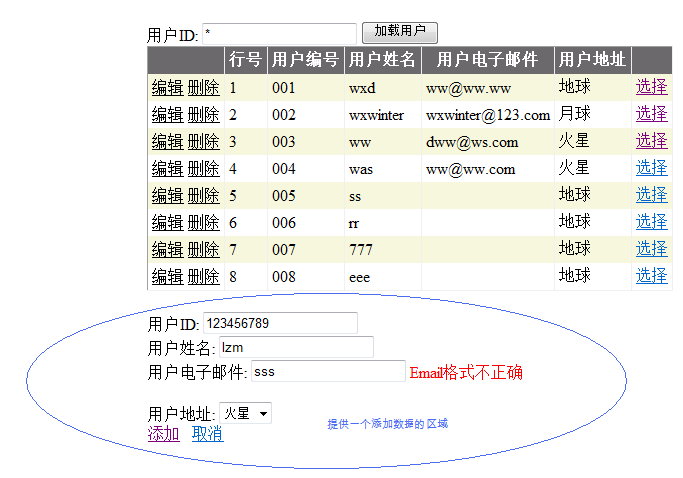Viewport: 683px width, 478px height.
Task: Delete the row for user 005
Action: tap(204, 196)
